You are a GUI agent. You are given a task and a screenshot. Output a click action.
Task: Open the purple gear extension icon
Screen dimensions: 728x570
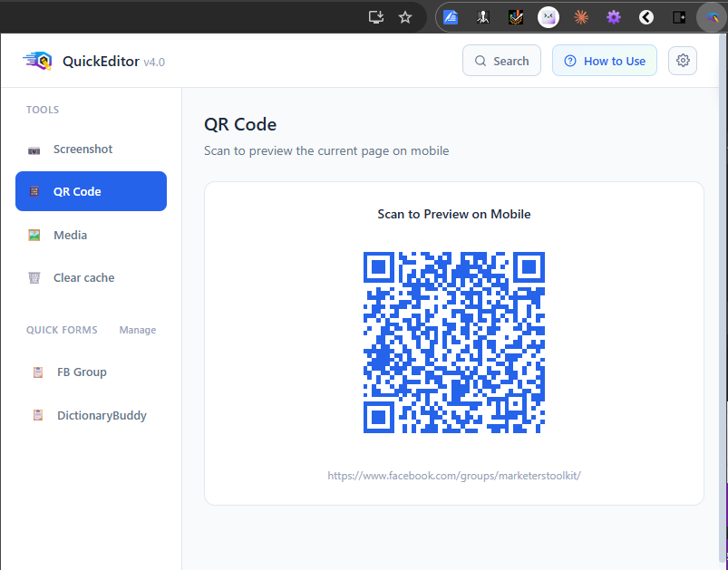pos(614,17)
